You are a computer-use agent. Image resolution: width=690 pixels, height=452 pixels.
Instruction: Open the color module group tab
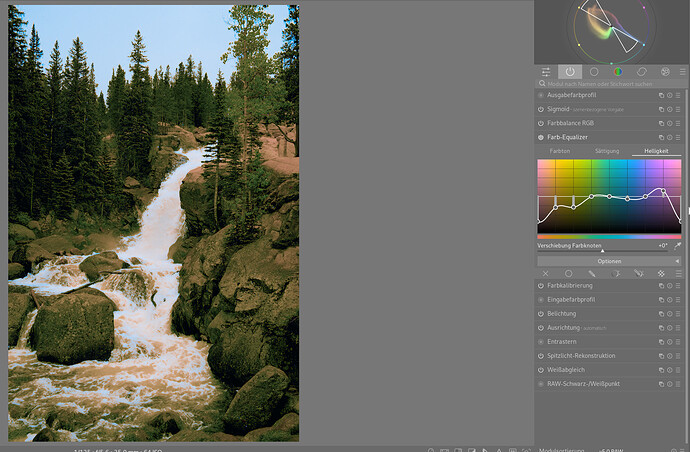(618, 72)
